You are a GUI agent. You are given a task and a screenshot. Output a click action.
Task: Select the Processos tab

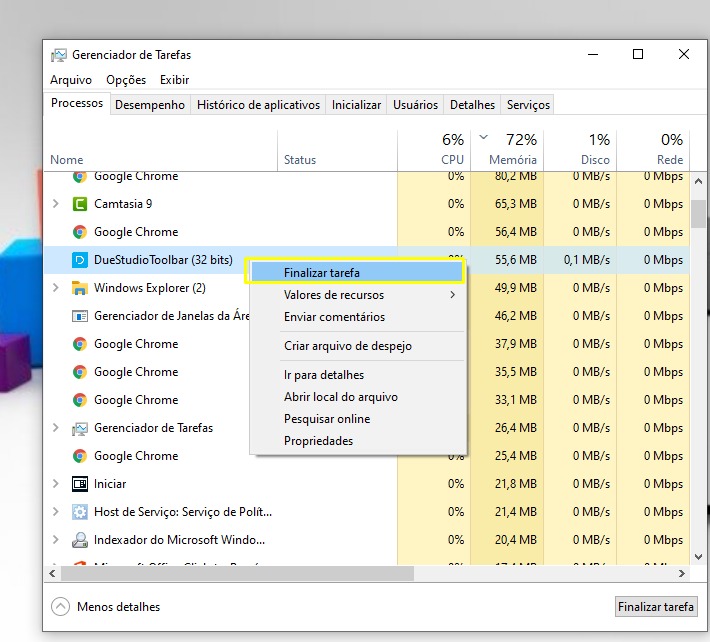(77, 103)
